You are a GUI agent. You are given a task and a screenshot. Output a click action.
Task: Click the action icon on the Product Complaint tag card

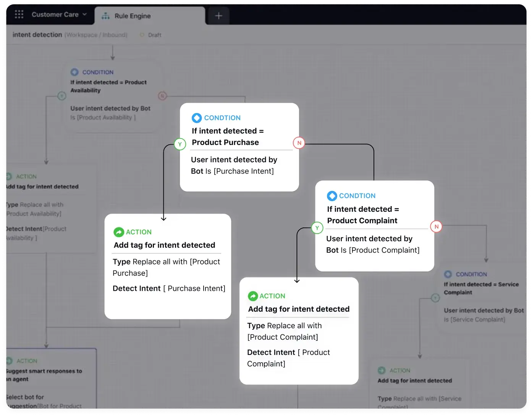pyautogui.click(x=253, y=296)
